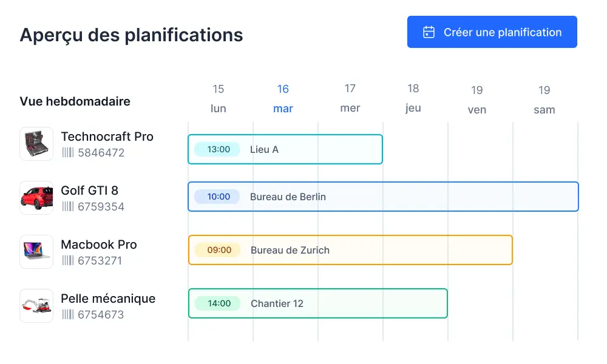
Task: Select the Lieu A schedule bar
Action: (x=285, y=149)
